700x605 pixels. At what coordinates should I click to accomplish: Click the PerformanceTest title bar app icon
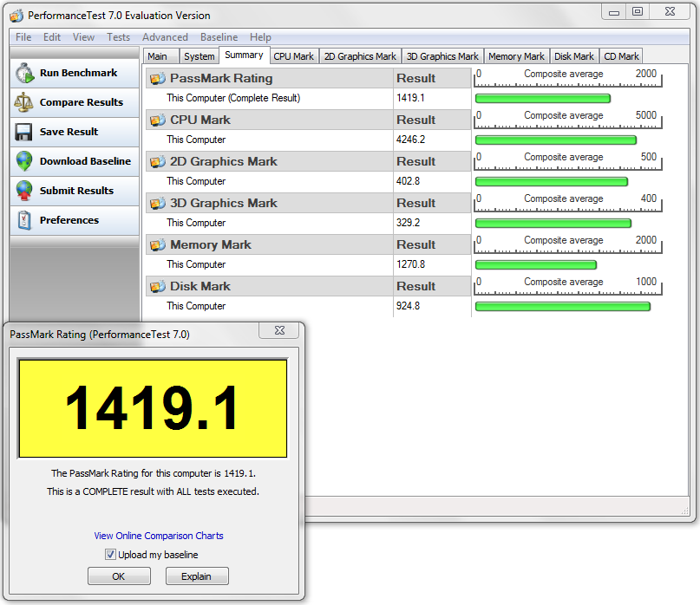[x=16, y=16]
